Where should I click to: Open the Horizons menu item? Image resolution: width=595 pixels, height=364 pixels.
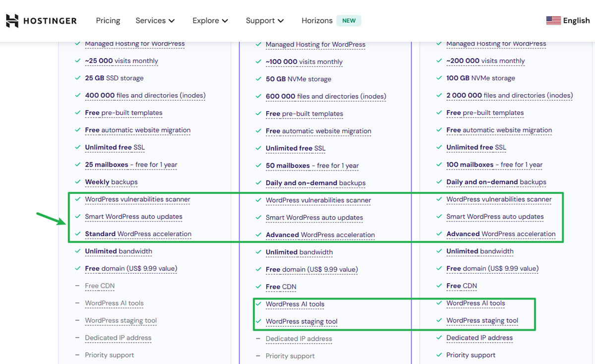pyautogui.click(x=317, y=20)
